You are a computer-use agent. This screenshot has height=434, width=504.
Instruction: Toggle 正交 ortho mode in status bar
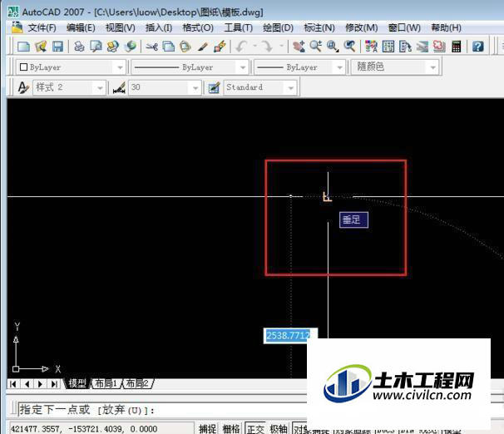255,429
